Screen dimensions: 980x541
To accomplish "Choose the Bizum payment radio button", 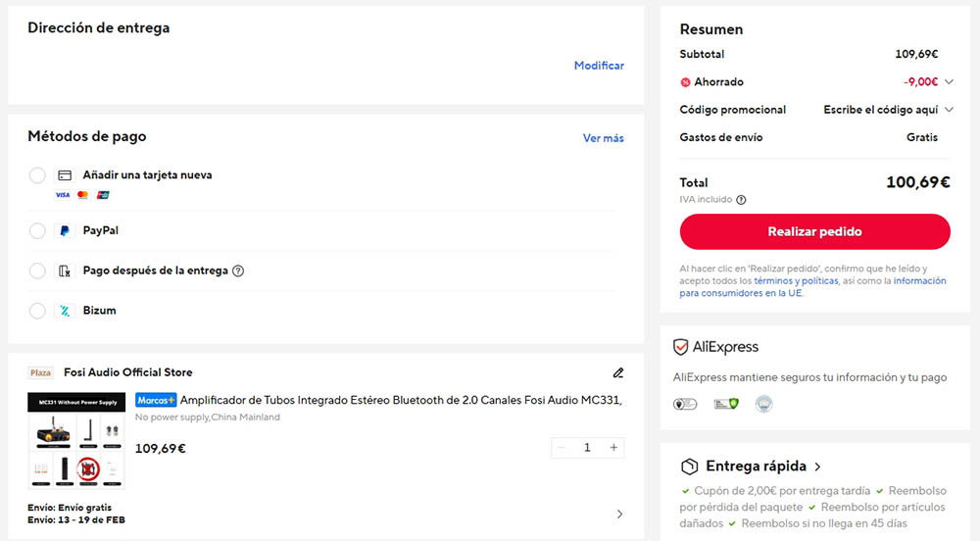I will pyautogui.click(x=37, y=311).
